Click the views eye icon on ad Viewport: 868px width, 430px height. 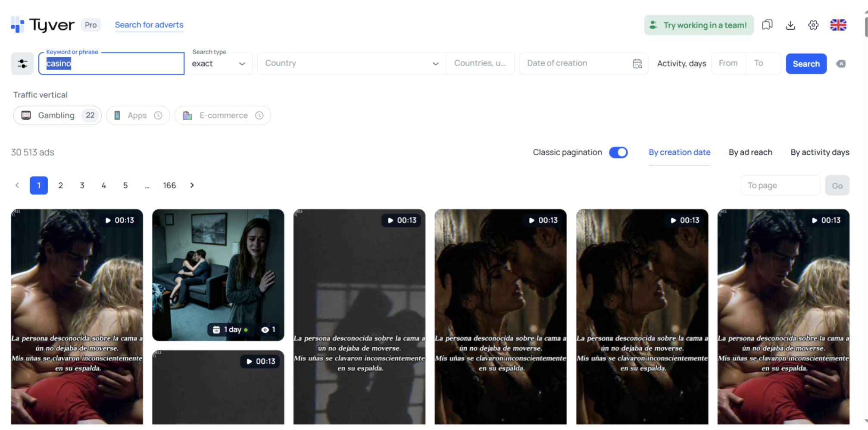[x=265, y=330]
